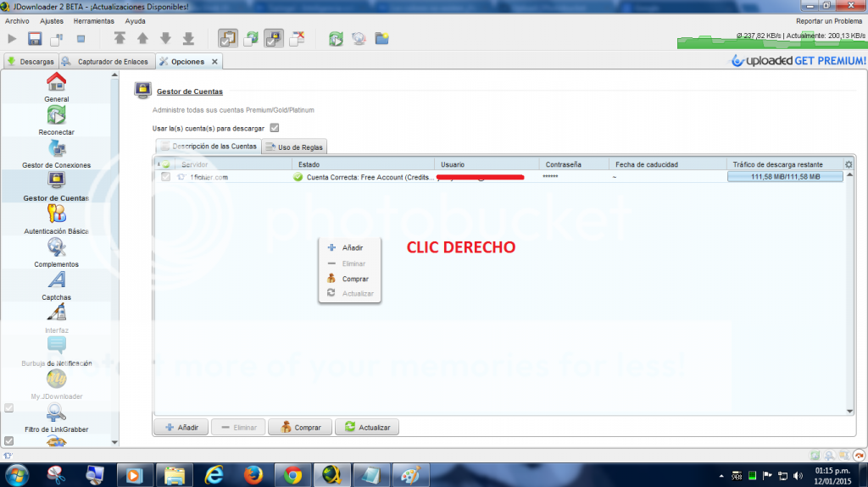Choose Comprar in context menu
Viewport: 868px width, 487px height.
(x=349, y=279)
